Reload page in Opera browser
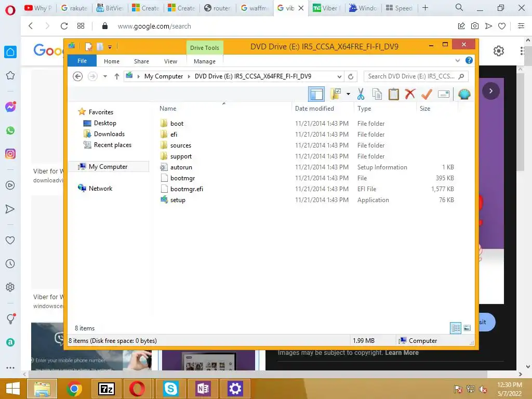 pos(64,26)
